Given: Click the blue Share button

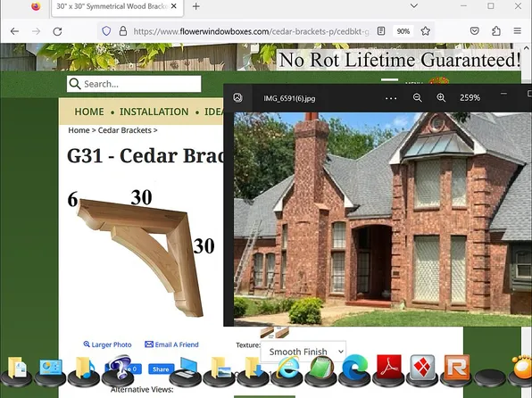Looking at the screenshot, I should 161,369.
